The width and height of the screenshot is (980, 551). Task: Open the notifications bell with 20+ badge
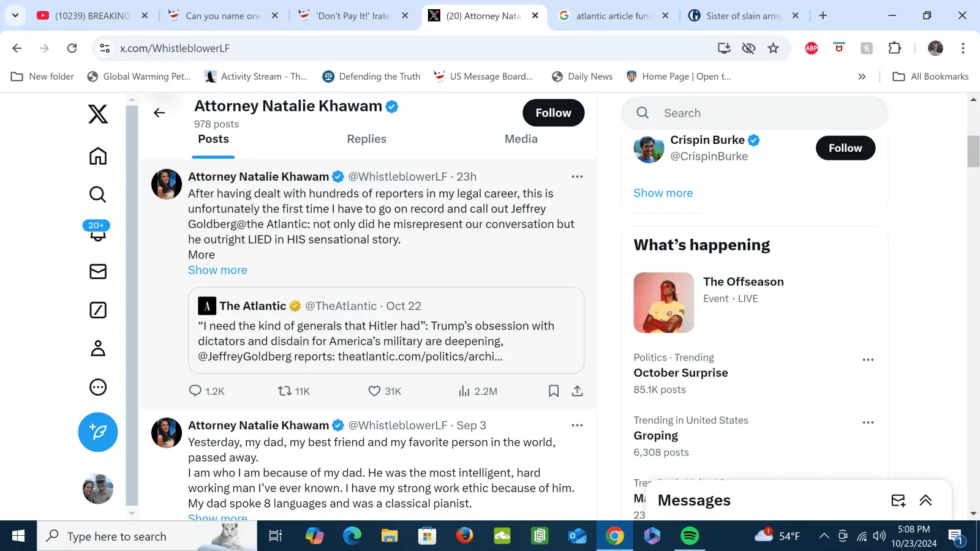click(97, 232)
